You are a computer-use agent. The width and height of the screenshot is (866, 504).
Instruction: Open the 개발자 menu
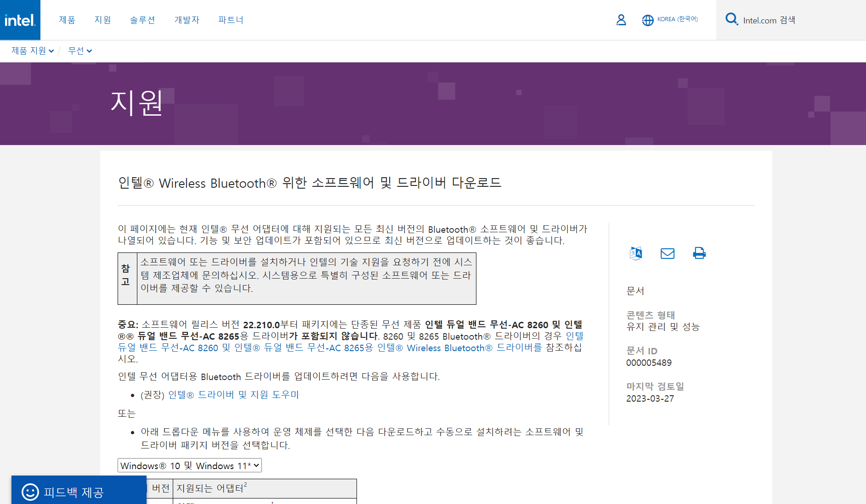(x=187, y=20)
